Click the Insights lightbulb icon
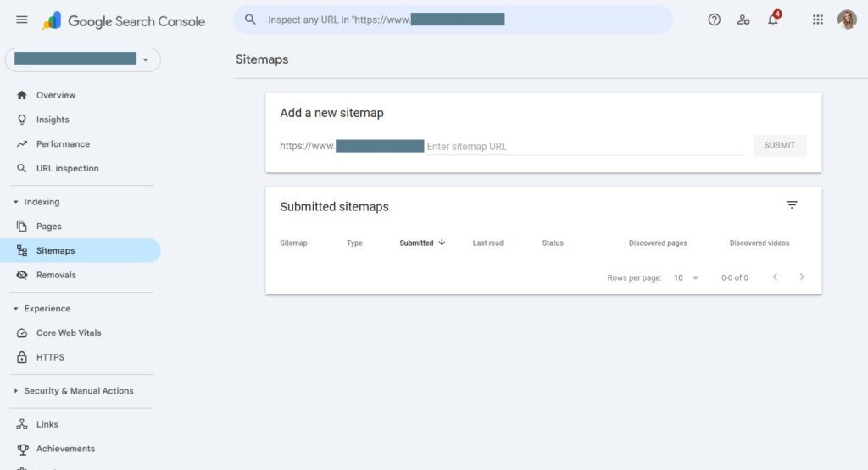This screenshot has width=868, height=470. tap(21, 120)
